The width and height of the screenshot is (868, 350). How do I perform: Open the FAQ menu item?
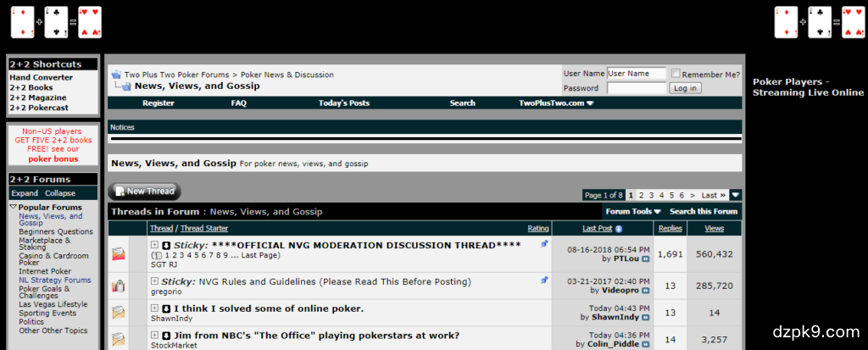tap(238, 103)
